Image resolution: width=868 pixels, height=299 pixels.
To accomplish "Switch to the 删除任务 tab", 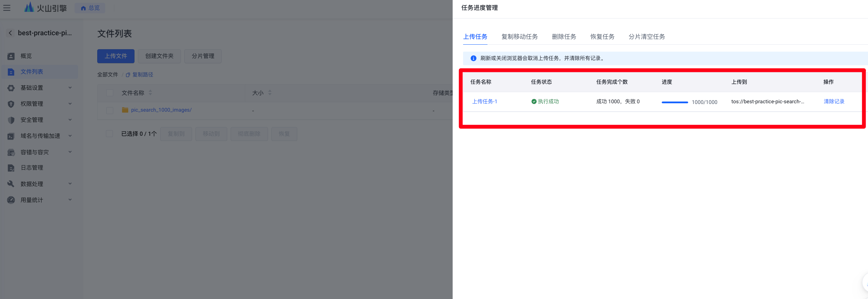I will click(x=564, y=37).
